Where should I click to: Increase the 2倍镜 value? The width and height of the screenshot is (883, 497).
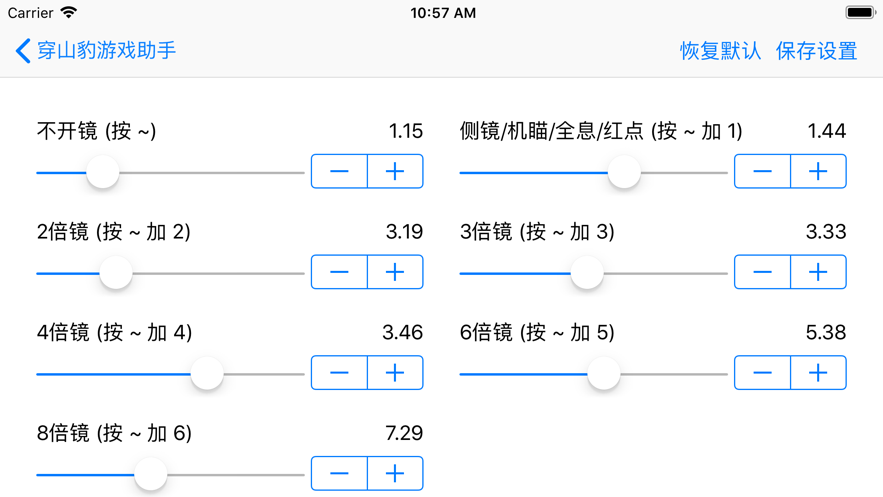click(395, 272)
